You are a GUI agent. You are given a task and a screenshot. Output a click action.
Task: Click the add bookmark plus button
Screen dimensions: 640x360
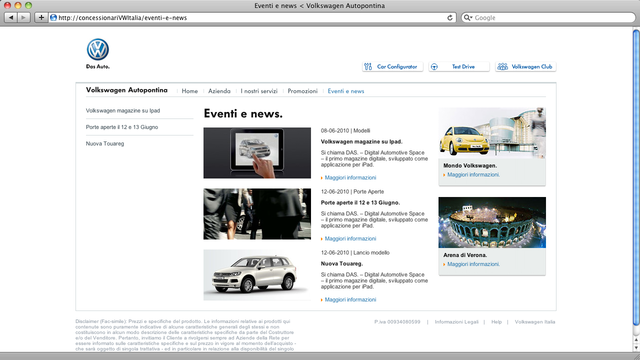41,18
